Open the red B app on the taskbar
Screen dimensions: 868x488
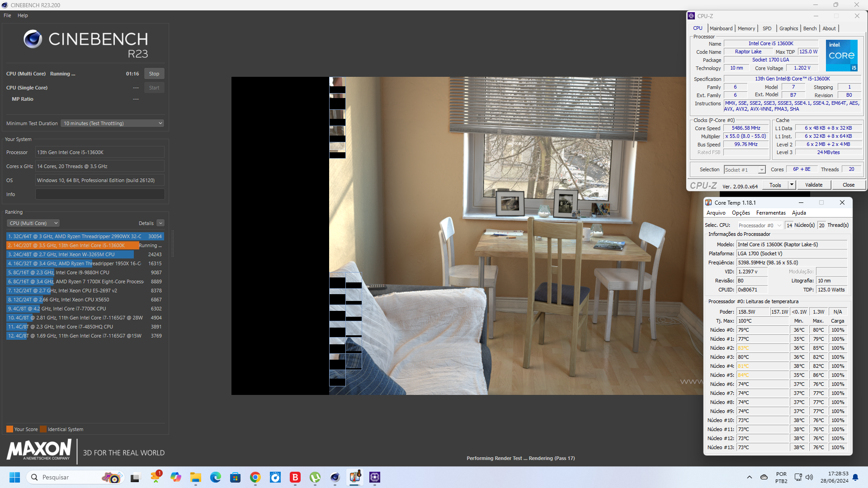295,477
